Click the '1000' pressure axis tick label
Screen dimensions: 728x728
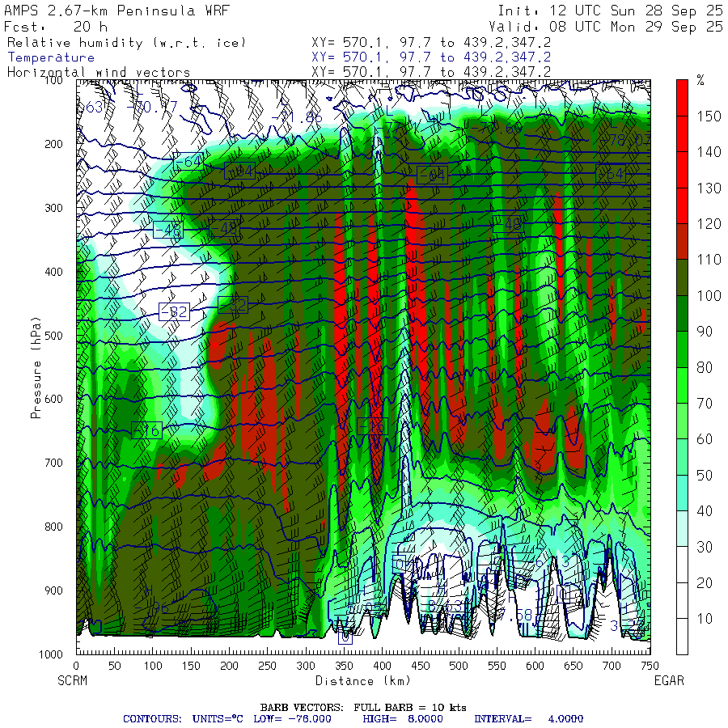[x=51, y=654]
